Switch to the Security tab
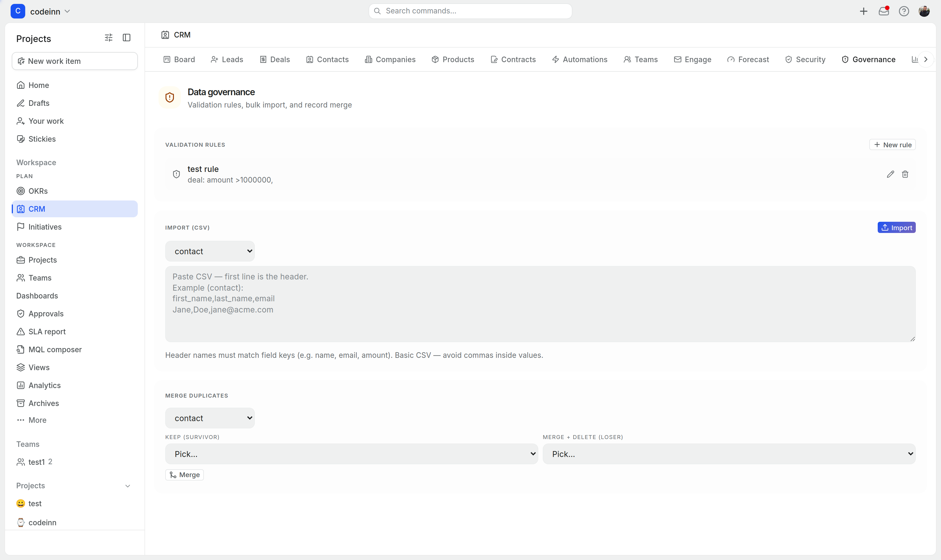The image size is (941, 560). [x=805, y=60]
